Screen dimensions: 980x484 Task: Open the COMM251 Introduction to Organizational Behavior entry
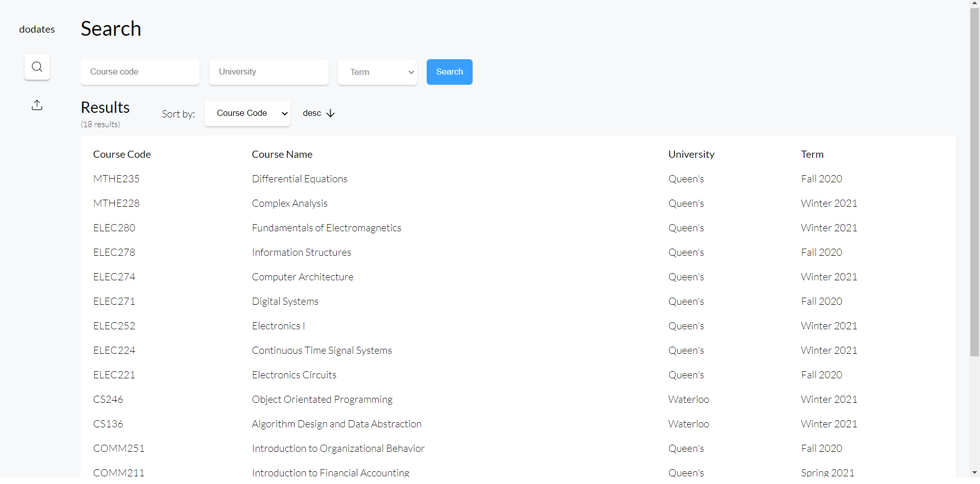(x=338, y=448)
